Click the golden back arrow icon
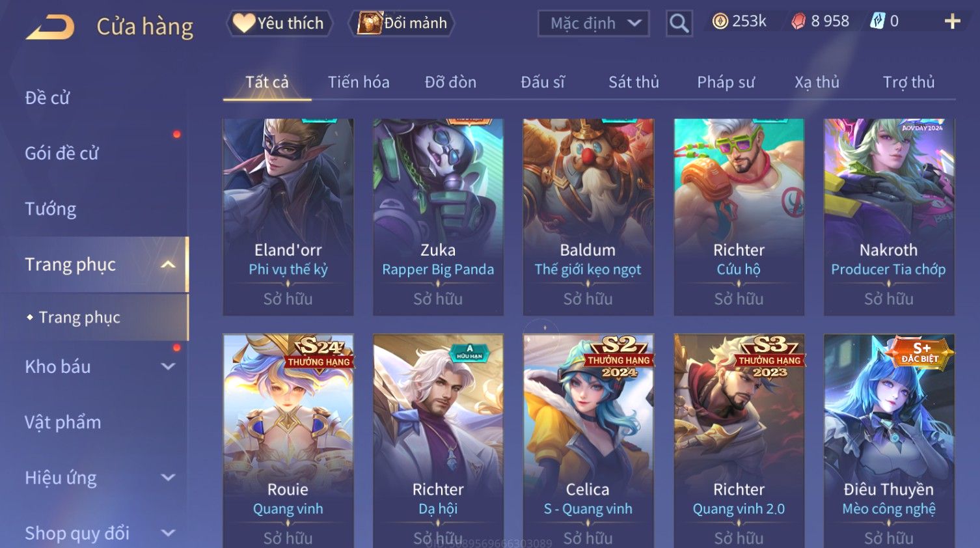This screenshot has width=980, height=548. (50, 27)
